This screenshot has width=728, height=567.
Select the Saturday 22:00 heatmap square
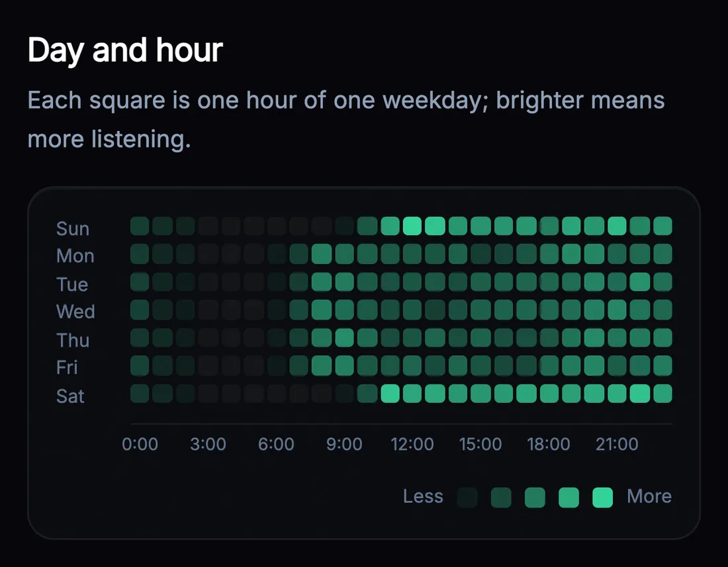[x=640, y=394]
